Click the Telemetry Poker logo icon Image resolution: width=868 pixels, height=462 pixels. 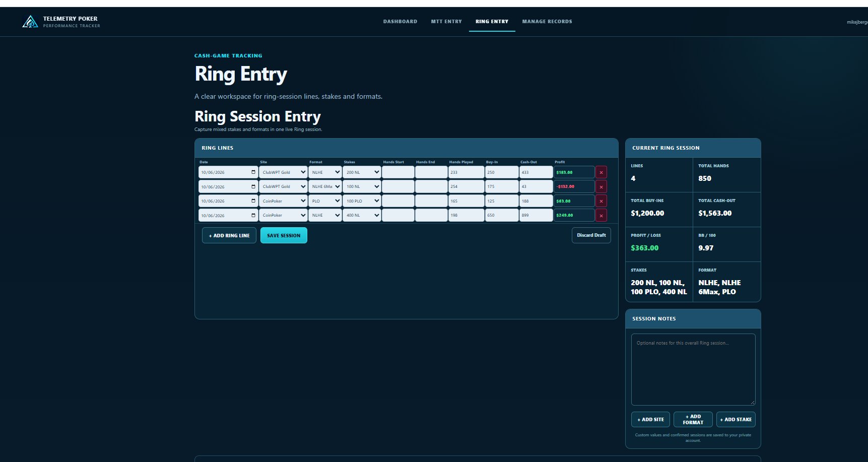tap(30, 22)
